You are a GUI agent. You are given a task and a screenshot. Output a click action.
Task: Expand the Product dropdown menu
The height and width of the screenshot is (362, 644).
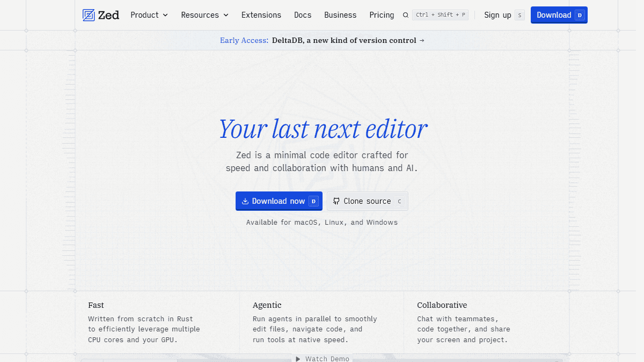pos(149,15)
